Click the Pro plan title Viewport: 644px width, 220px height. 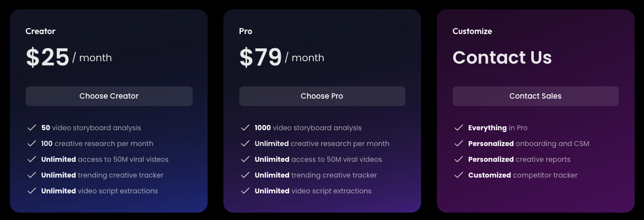(246, 31)
